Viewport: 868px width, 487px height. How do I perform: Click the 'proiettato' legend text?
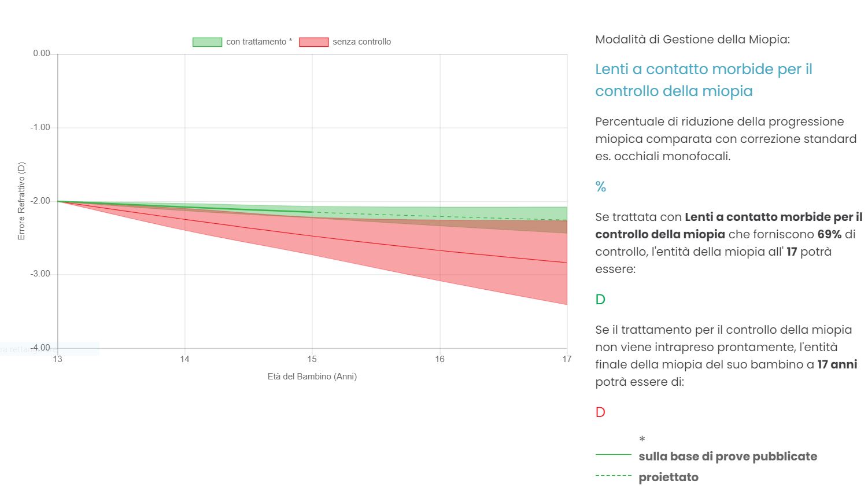668,477
